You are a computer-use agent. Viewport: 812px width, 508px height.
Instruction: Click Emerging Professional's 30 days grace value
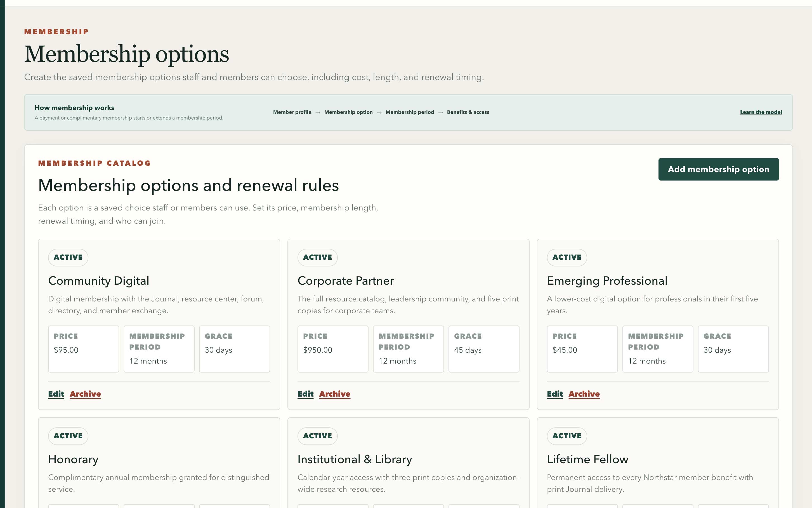coord(717,350)
